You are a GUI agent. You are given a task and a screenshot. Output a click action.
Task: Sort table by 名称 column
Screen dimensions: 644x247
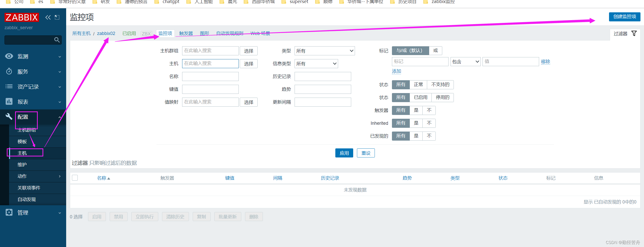[102, 178]
